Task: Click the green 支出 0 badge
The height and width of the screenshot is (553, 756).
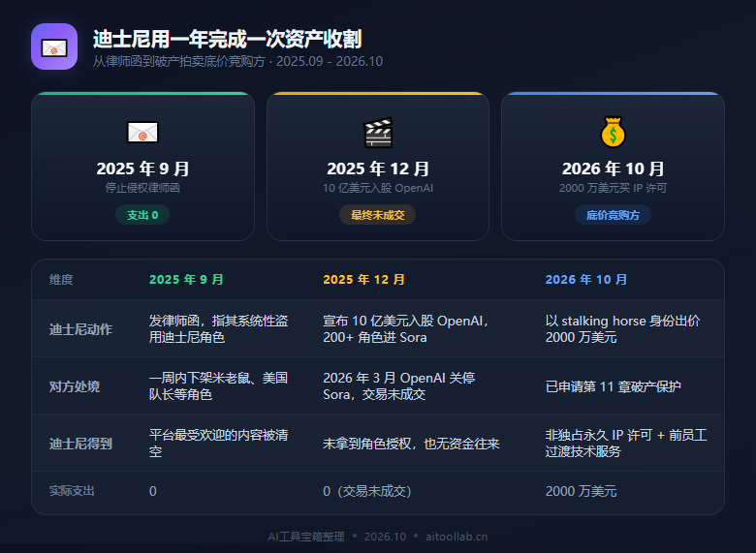Action: point(142,215)
